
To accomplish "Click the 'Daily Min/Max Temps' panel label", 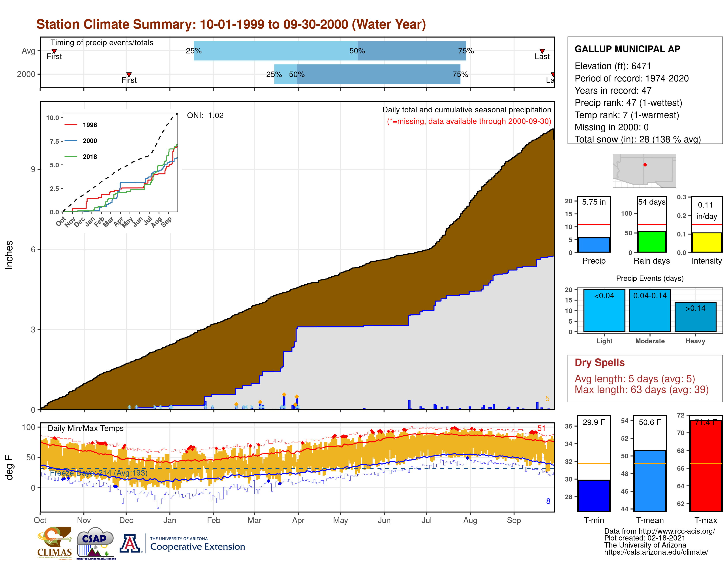I will point(85,428).
